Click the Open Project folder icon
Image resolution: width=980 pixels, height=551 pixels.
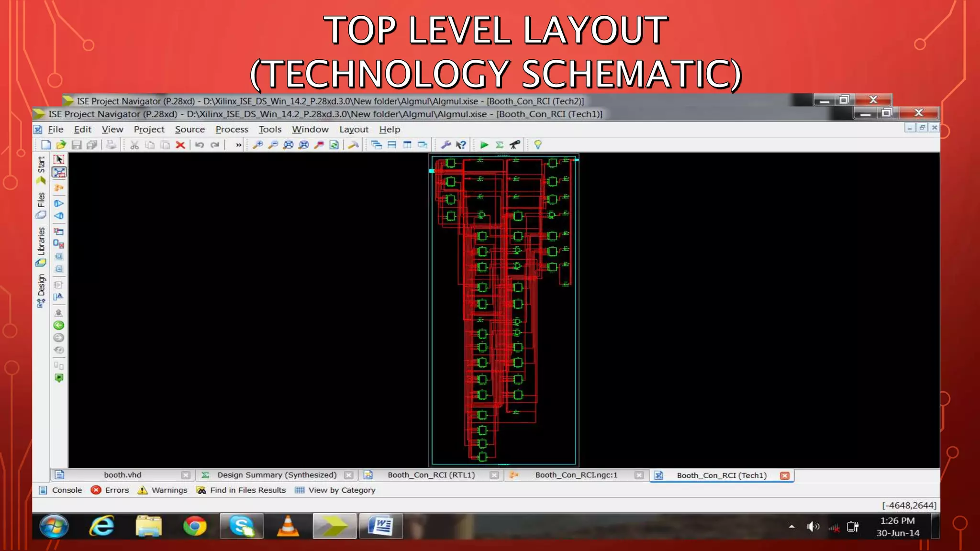[x=61, y=144]
